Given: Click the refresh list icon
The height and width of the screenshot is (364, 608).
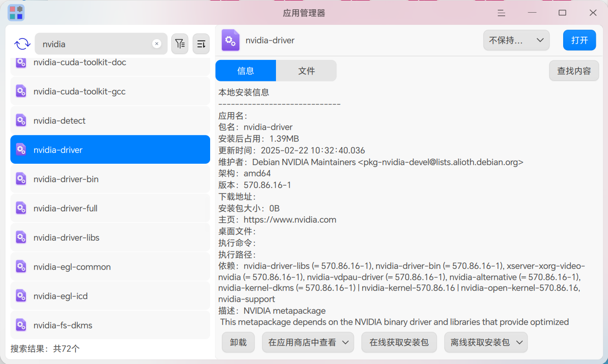Looking at the screenshot, I should click(x=22, y=44).
